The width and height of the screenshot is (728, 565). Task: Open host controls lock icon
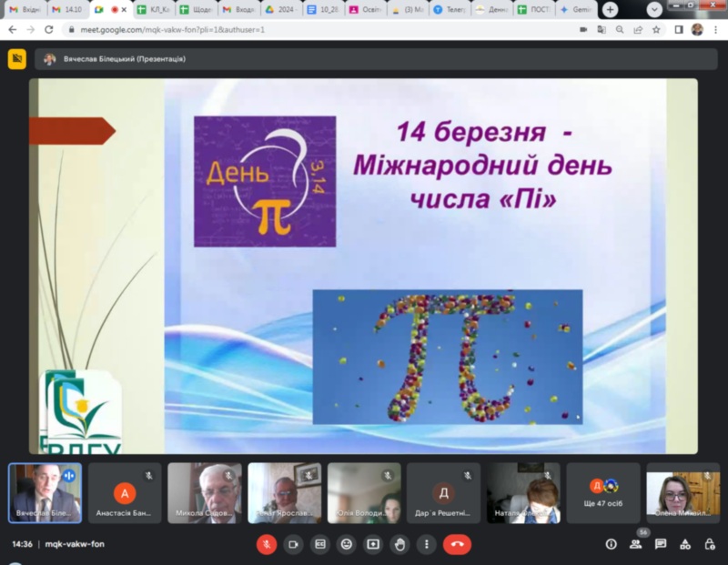pos(710,544)
